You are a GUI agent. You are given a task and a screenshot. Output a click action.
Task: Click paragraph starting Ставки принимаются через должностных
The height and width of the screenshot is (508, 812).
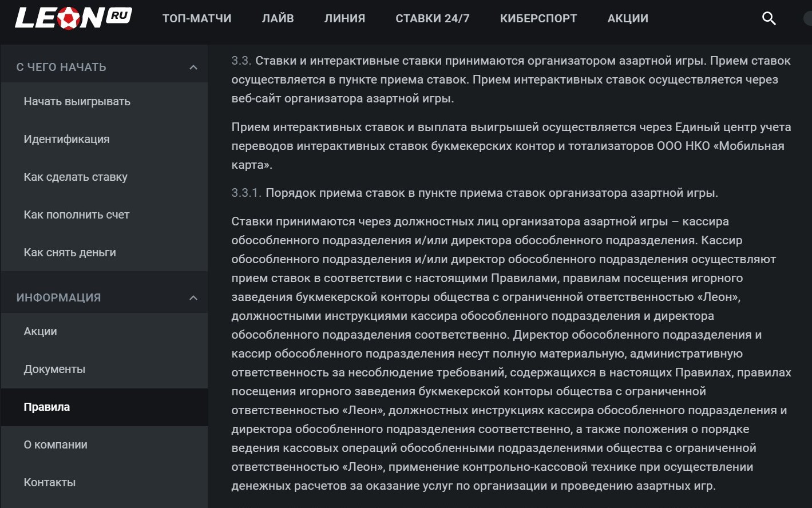tap(511, 354)
